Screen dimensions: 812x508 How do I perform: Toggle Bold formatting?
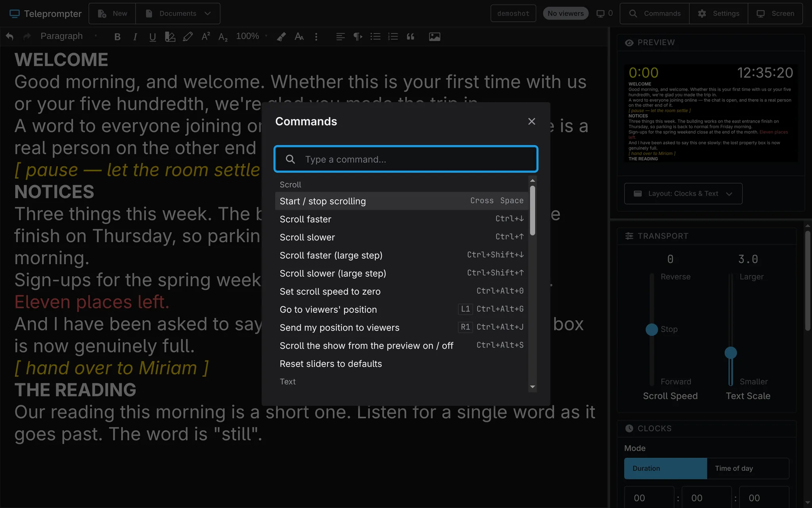(117, 37)
